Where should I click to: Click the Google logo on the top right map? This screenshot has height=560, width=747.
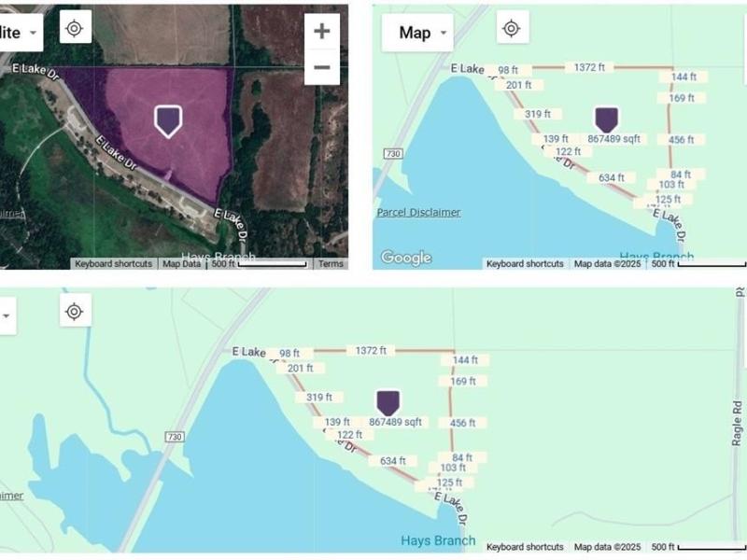point(406,258)
